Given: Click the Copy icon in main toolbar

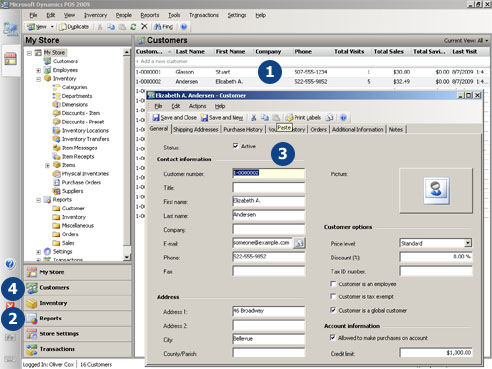Looking at the screenshot, I should (111, 27).
